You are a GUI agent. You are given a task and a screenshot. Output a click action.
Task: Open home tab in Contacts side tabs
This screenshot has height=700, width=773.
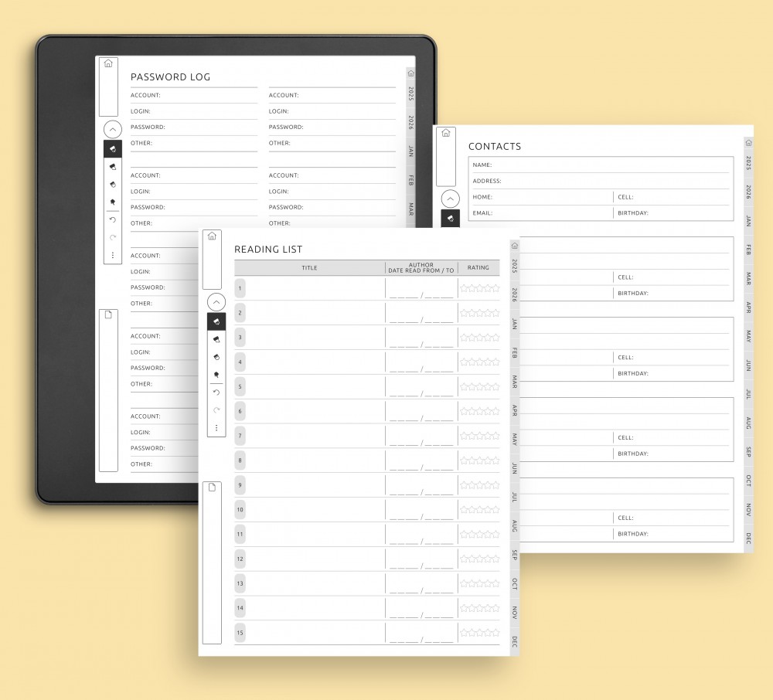coord(748,143)
